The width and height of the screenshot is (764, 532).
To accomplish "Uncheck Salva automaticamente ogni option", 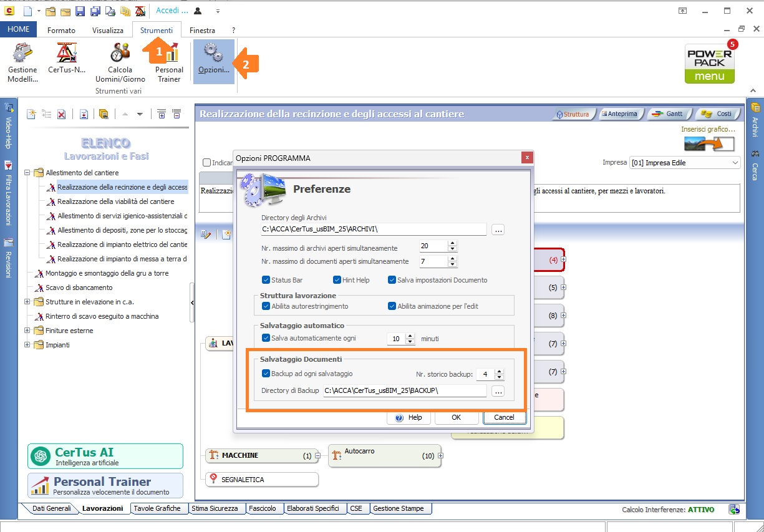I will 266,338.
